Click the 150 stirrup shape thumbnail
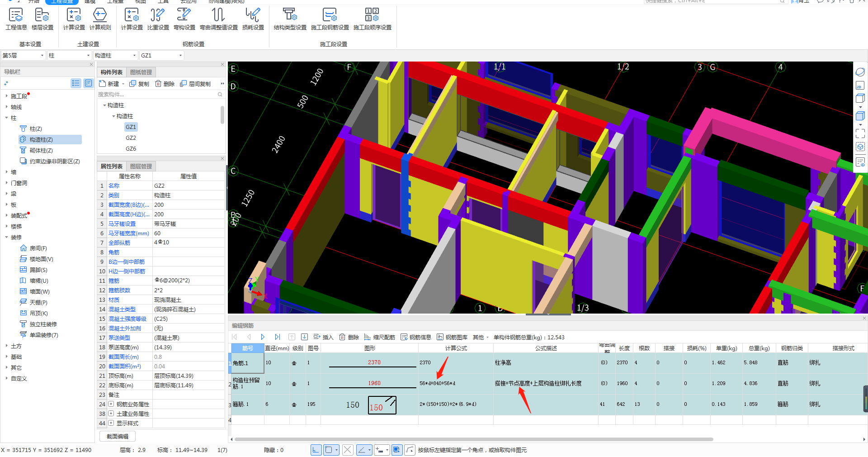868x457 pixels. pos(382,405)
